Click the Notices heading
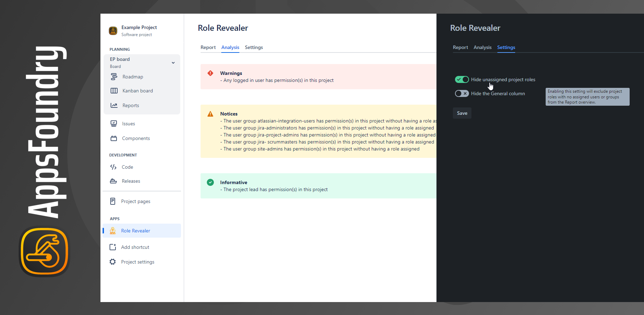 point(229,114)
